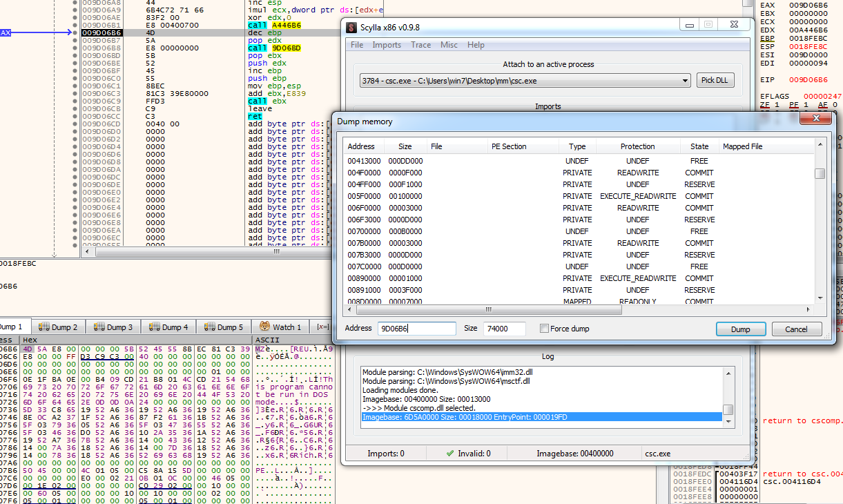
Task: Sort memory list by Protection column header
Action: coord(637,146)
